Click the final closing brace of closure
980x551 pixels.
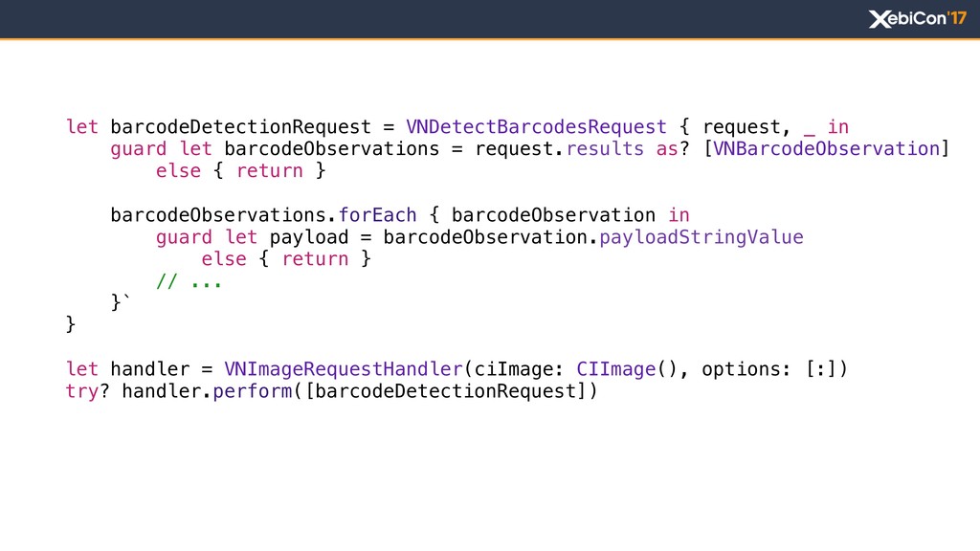tap(71, 324)
